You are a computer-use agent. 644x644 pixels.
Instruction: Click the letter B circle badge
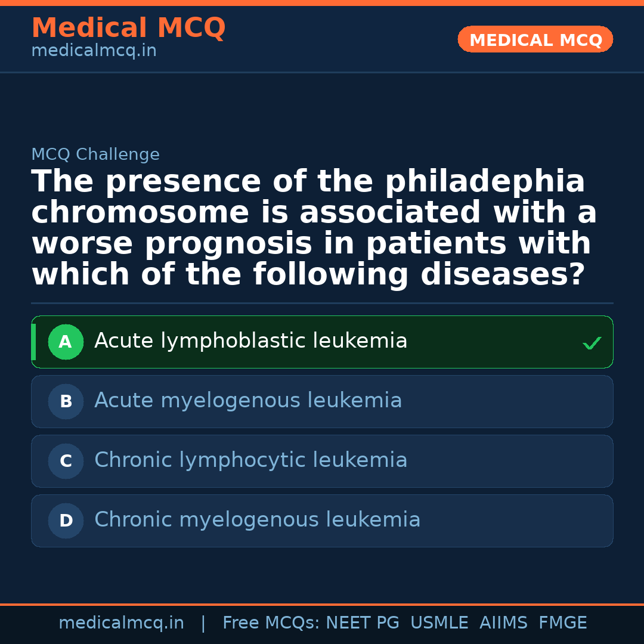66,402
